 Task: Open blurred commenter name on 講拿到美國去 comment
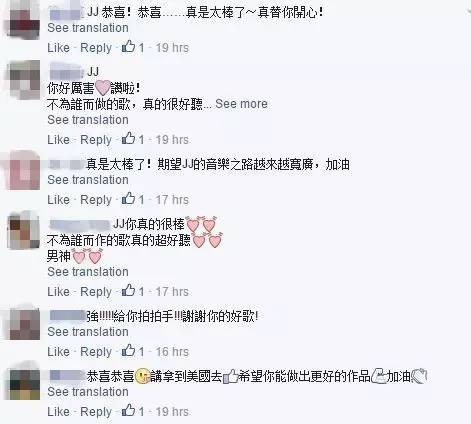pos(68,376)
